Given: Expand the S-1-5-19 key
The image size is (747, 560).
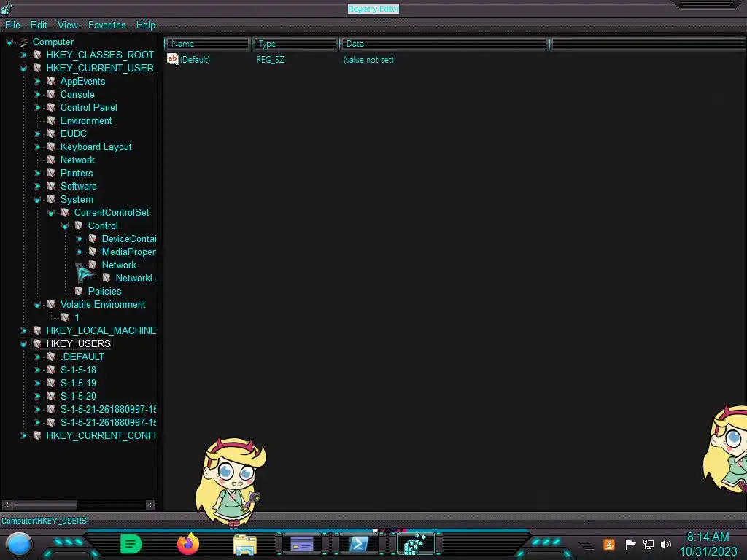Looking at the screenshot, I should [x=36, y=383].
